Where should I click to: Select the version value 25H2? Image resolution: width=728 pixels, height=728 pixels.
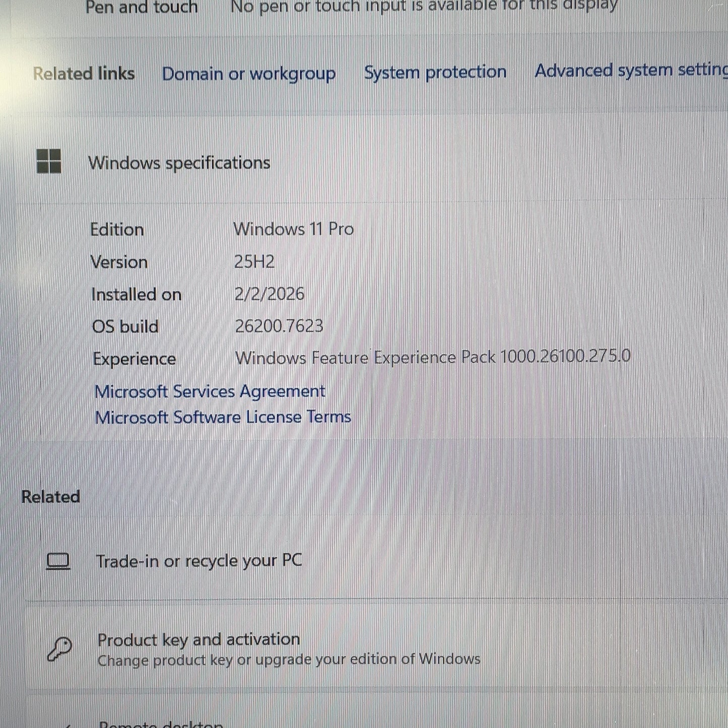click(x=254, y=262)
